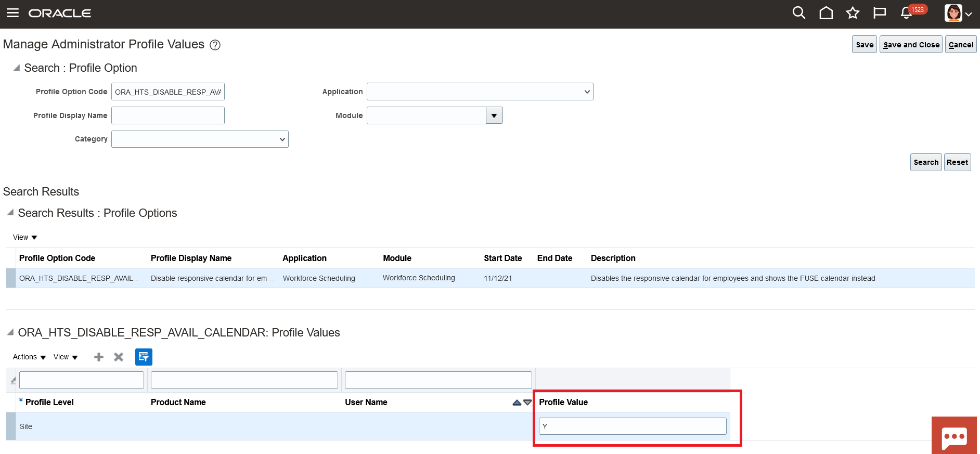Click the Cancel button
The width and height of the screenshot is (980, 454).
(961, 45)
